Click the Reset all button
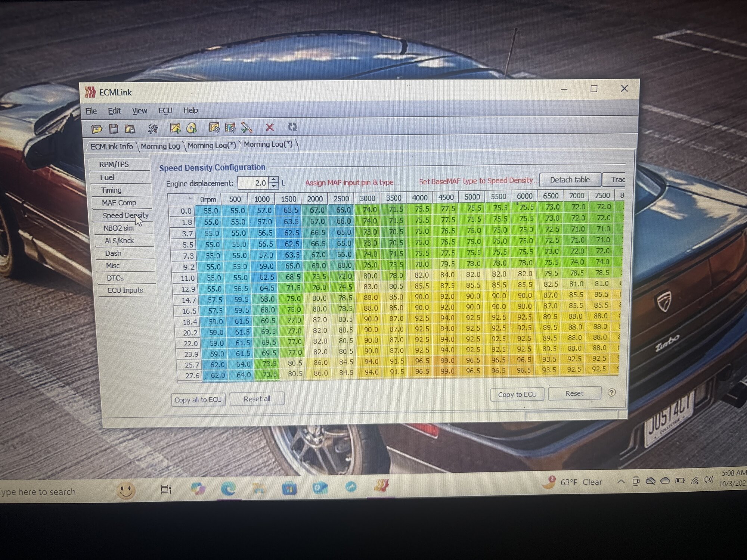The width and height of the screenshot is (747, 560). pyautogui.click(x=257, y=399)
